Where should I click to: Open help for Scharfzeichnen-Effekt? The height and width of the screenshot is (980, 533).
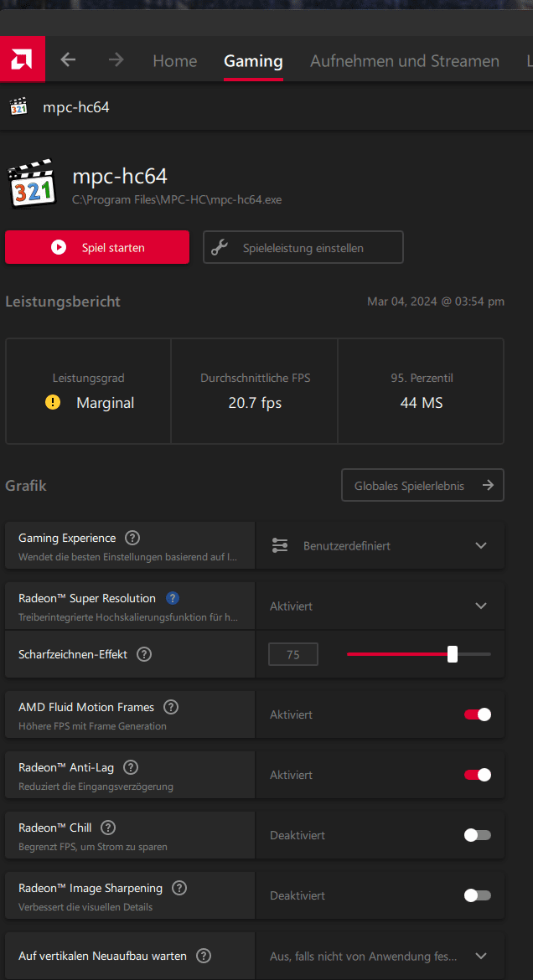click(144, 654)
